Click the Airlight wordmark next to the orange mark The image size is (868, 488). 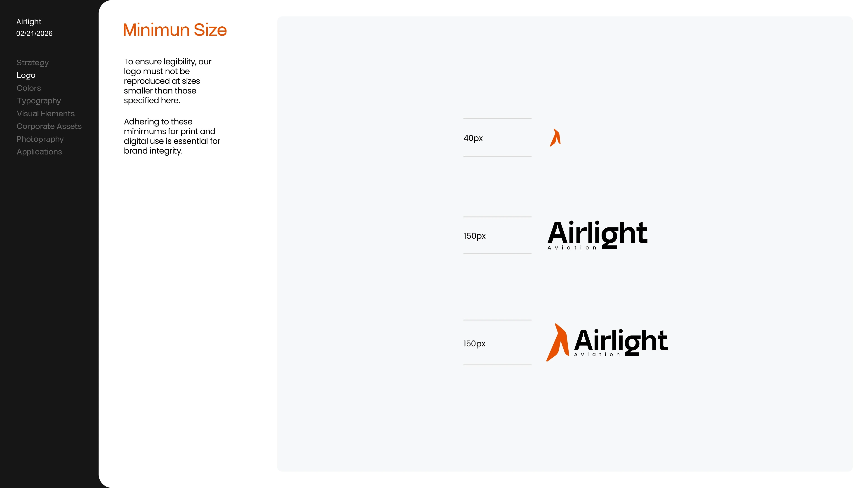621,342
